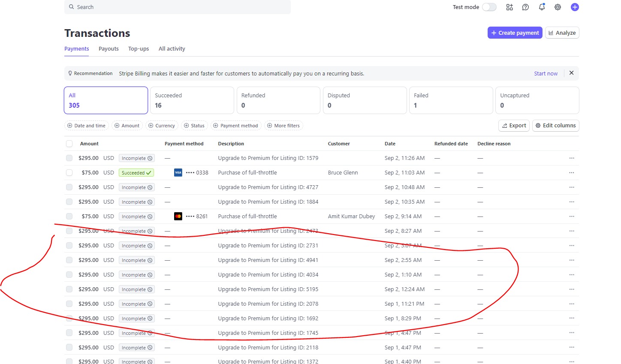
Task: Add the Date and time filter
Action: 86,126
